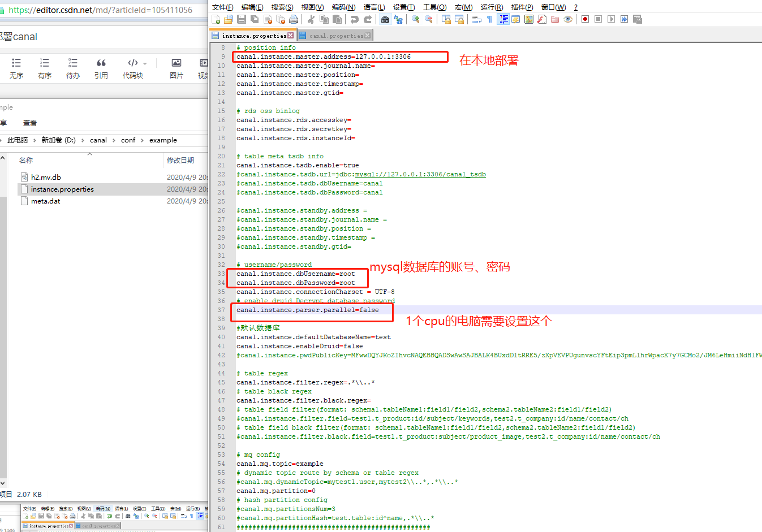Image resolution: width=762 pixels, height=532 pixels.
Task: Insert ordered list with 有序 button
Action: (45, 68)
